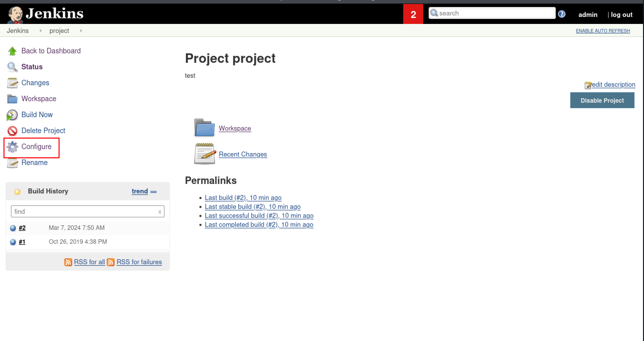Image resolution: width=644 pixels, height=341 pixels.
Task: Open Last stable build (#2) permalink
Action: click(252, 206)
